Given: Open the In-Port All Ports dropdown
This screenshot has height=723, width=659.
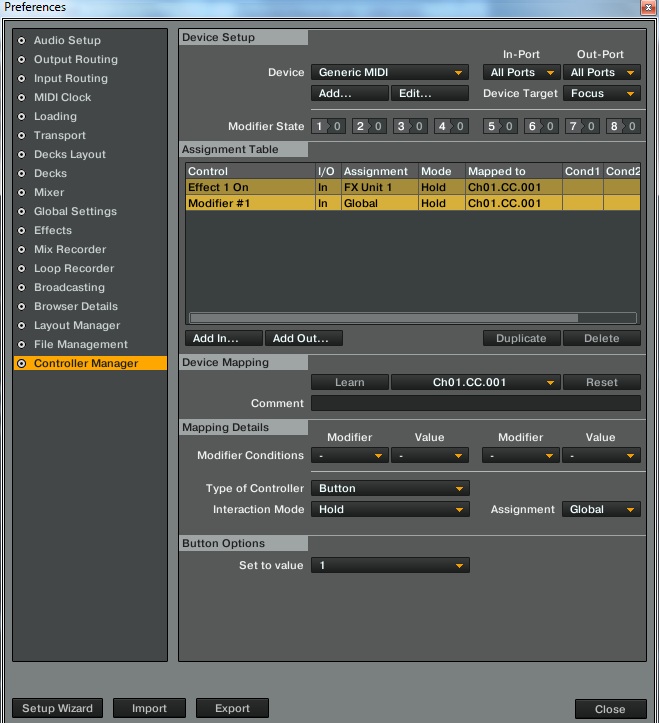Looking at the screenshot, I should point(522,72).
